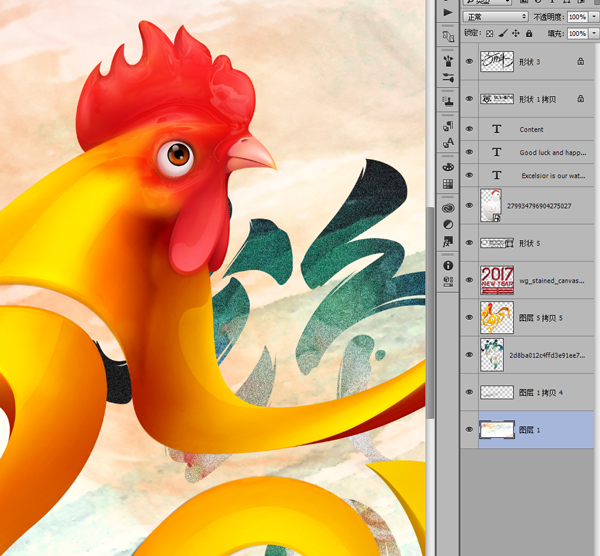Open the History panel icon in dock
Screen dimensions: 600x556
pyautogui.click(x=448, y=36)
